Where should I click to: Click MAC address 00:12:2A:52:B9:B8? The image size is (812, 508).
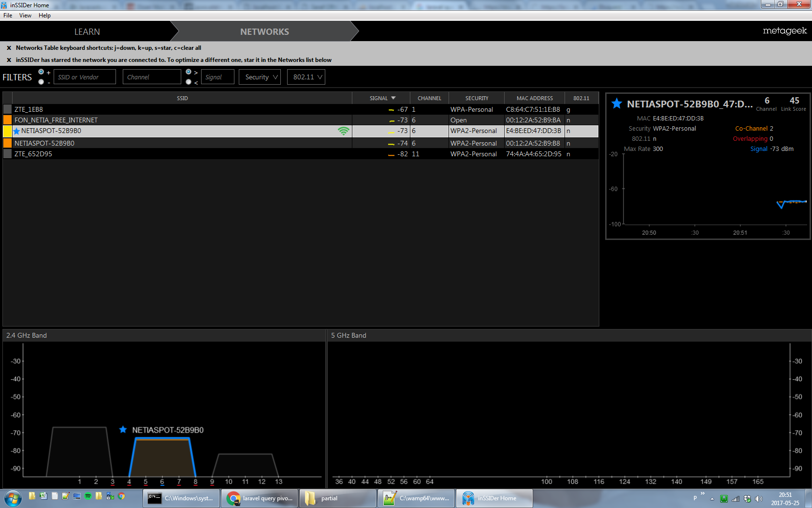[533, 143]
